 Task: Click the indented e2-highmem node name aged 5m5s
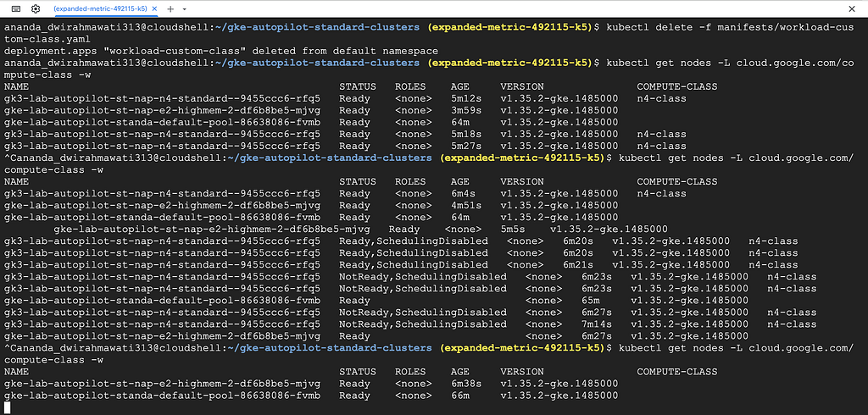(x=213, y=229)
